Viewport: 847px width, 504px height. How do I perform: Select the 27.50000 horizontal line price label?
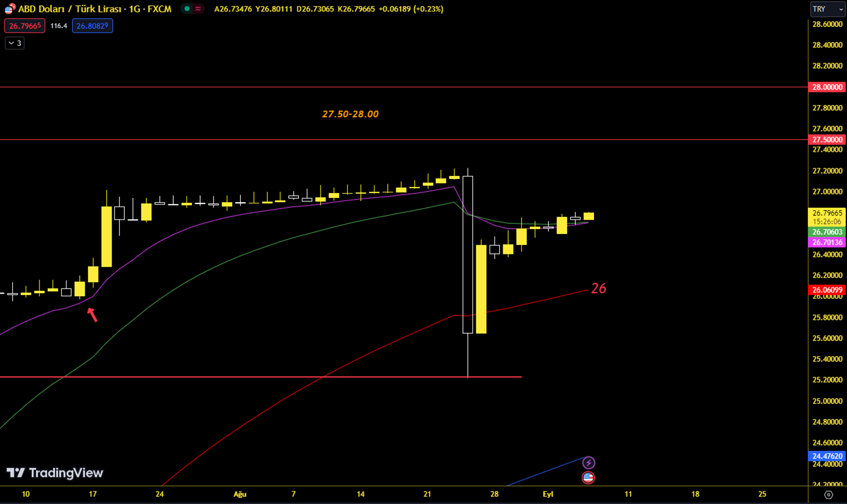[827, 140]
